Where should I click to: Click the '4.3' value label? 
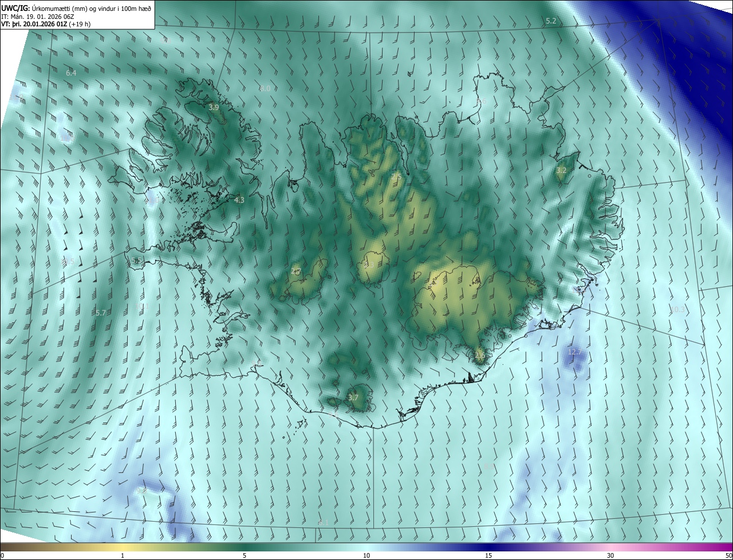(x=239, y=200)
